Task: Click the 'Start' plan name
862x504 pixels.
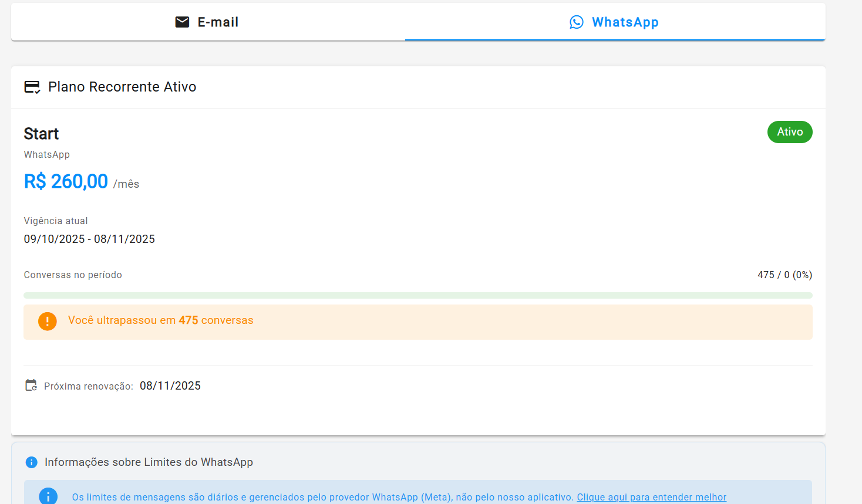Action: point(41,134)
